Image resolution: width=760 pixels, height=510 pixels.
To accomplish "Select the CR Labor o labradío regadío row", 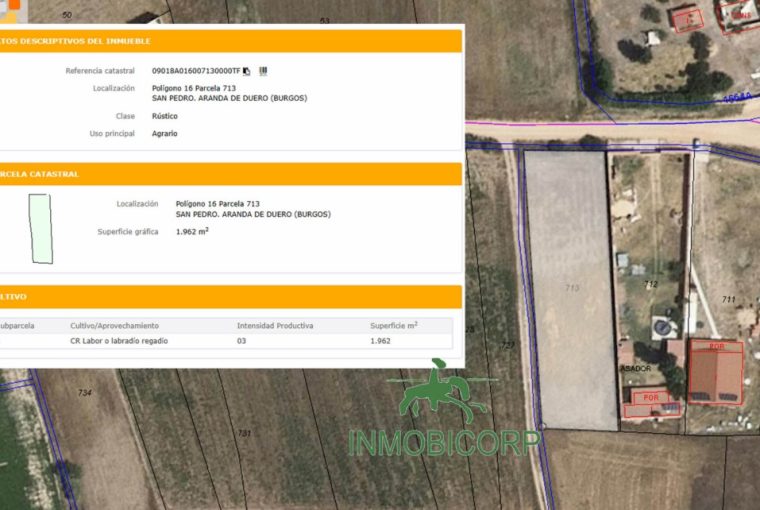I will click(230, 341).
